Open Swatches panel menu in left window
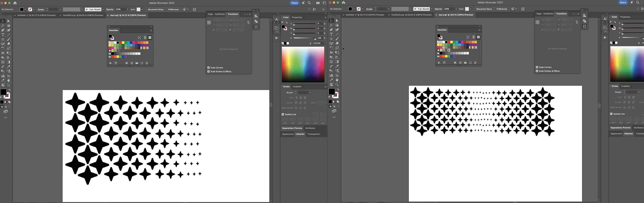 click(151, 30)
